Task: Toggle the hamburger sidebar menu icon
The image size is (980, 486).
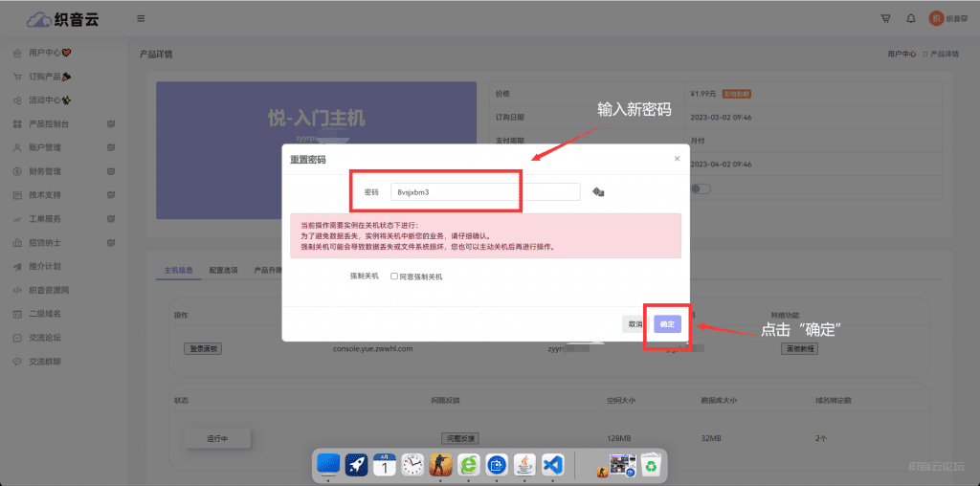Action: point(142,18)
